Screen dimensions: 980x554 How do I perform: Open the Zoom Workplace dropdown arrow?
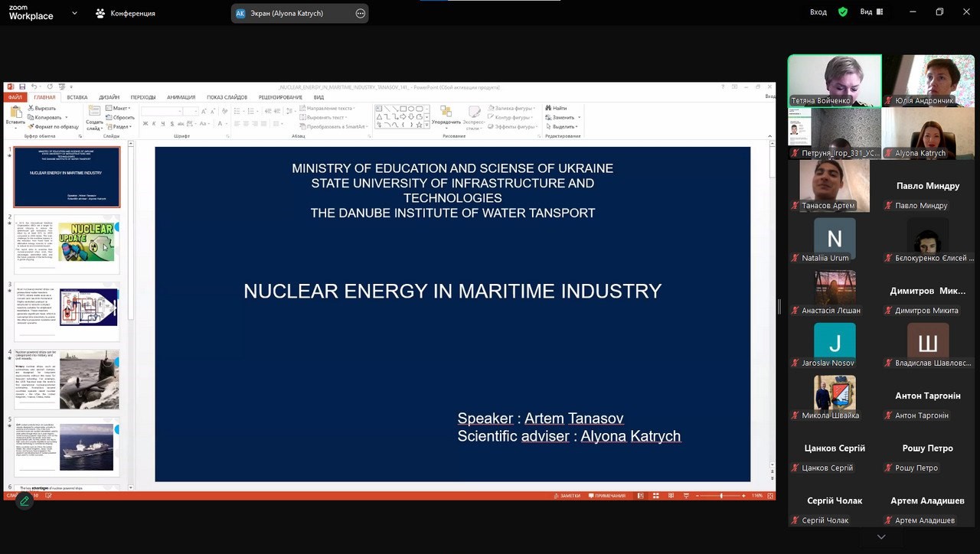tap(74, 13)
